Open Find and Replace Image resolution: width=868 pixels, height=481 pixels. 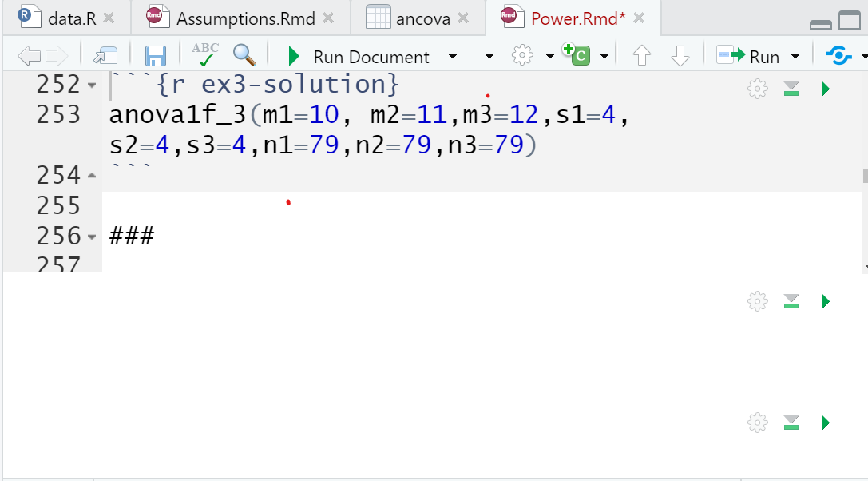pos(244,55)
